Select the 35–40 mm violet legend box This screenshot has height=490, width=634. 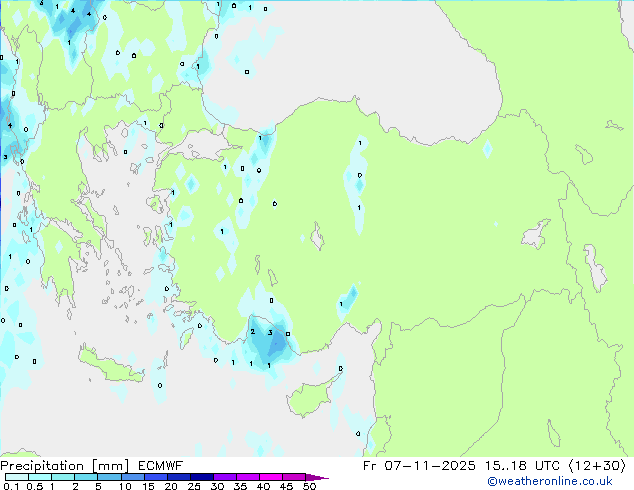pos(247,477)
